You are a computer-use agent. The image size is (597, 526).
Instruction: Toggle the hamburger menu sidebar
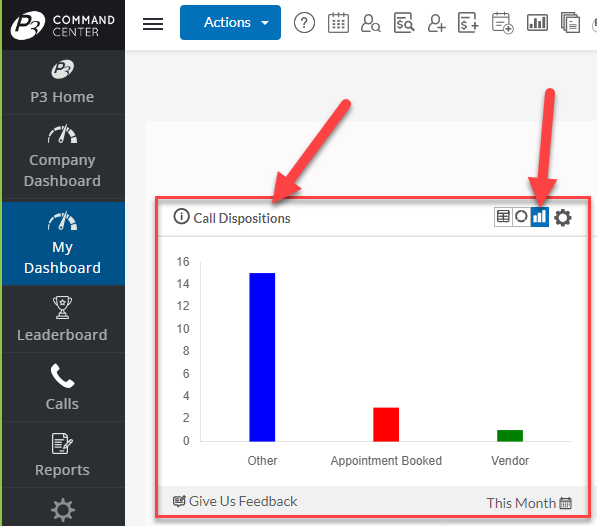tap(153, 24)
